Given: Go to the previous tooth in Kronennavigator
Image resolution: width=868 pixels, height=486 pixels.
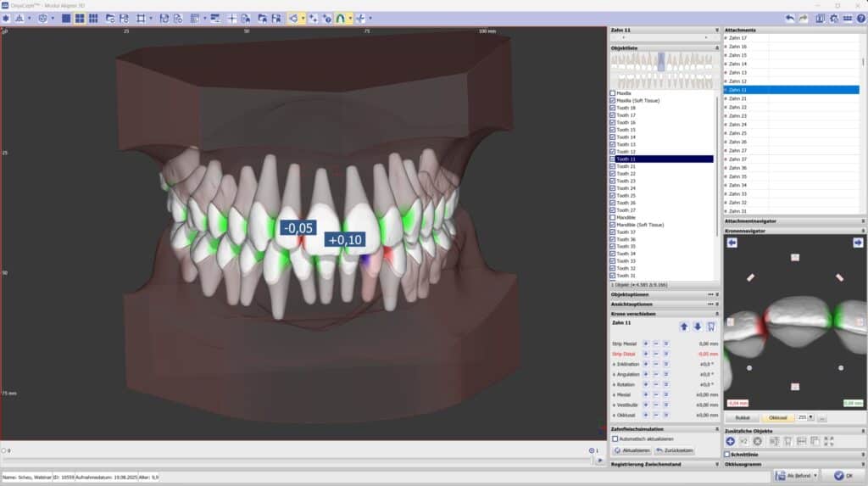Looking at the screenshot, I should (x=732, y=243).
